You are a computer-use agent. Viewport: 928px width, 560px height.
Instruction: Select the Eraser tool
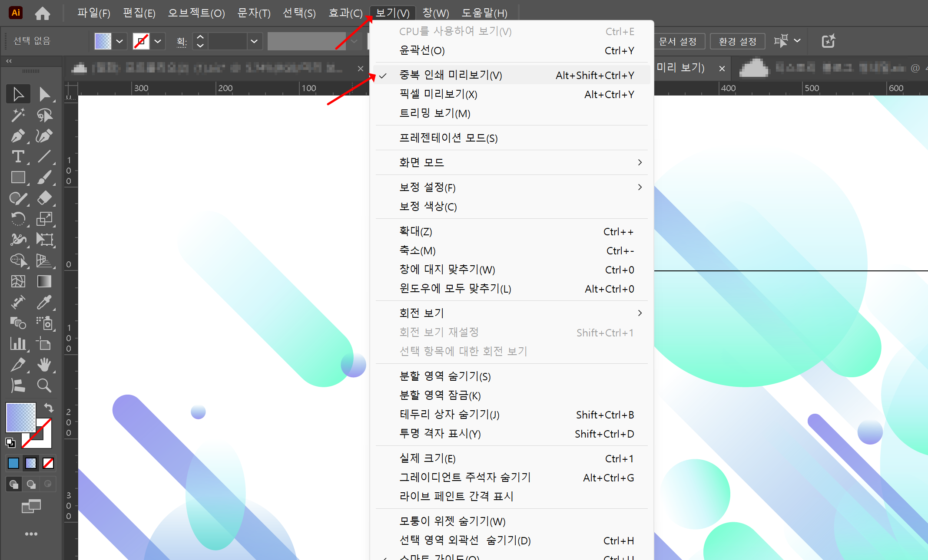[45, 198]
